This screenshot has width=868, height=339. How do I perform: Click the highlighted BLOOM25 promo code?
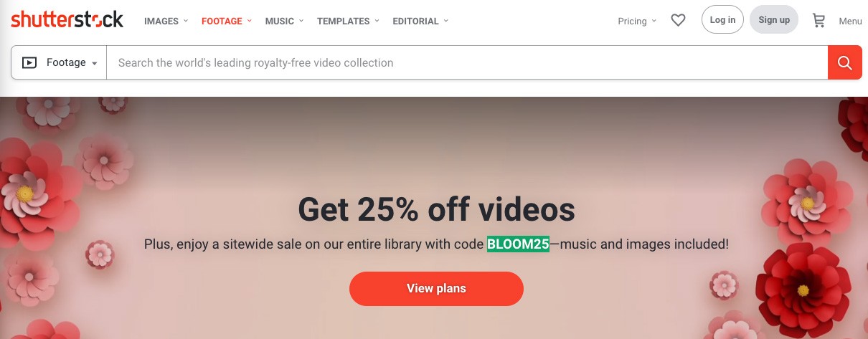(518, 244)
